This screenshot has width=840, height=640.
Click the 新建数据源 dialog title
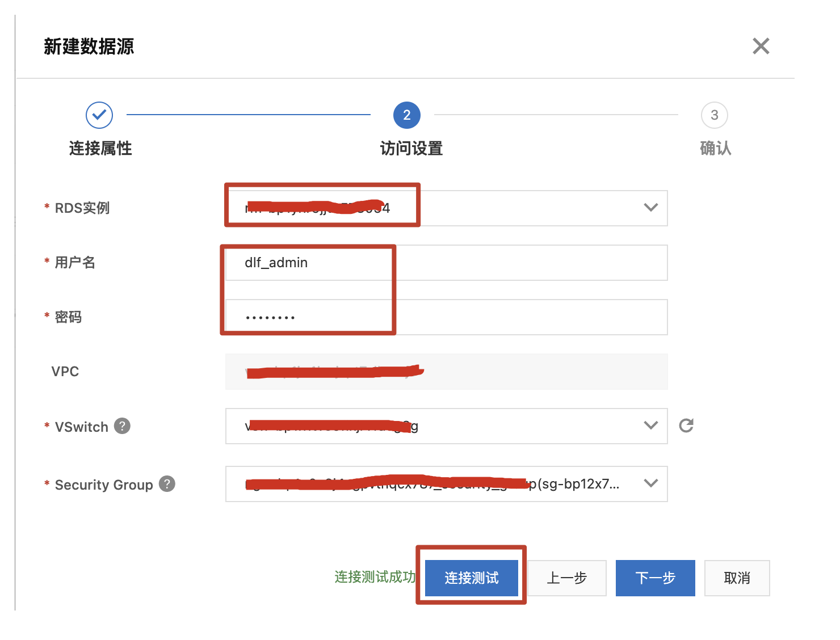tap(89, 47)
